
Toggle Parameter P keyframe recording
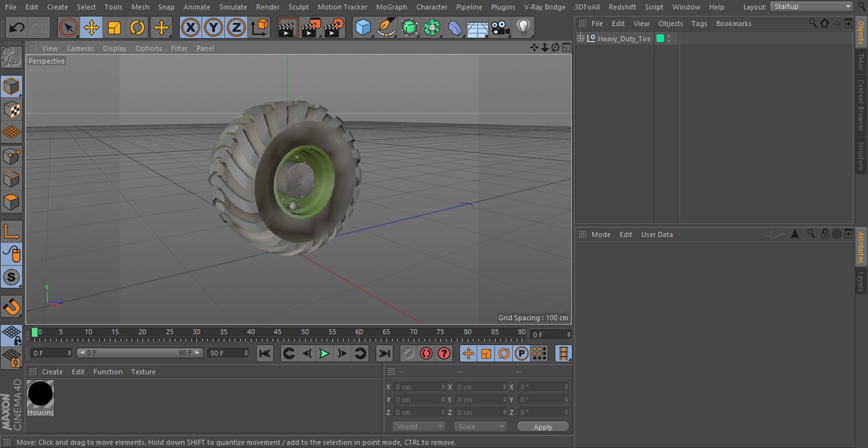click(x=521, y=353)
